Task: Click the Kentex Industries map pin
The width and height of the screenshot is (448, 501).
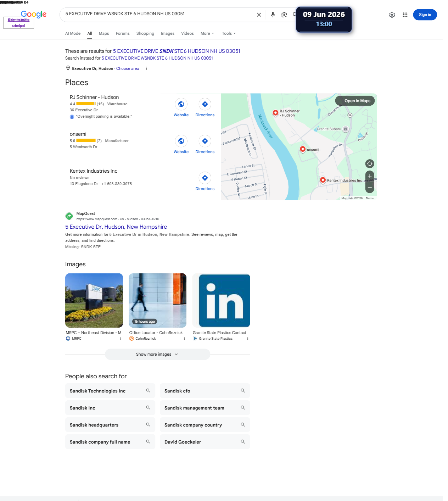Action: 323,180
